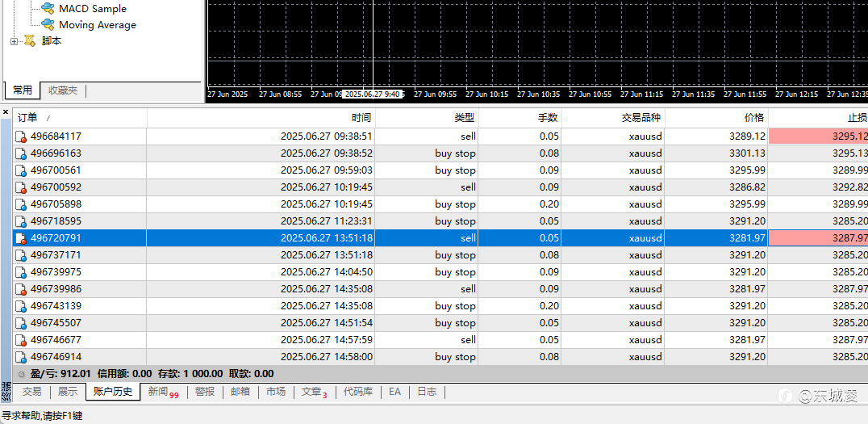868x424 pixels.
Task: Sort by the 订单 column header
Action: tap(80, 117)
